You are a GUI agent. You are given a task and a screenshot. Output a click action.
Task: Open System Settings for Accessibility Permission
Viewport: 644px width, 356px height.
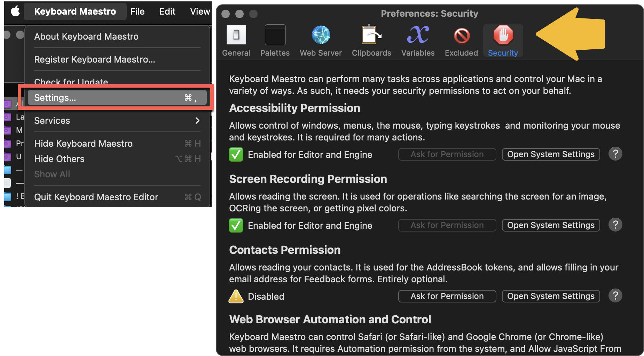[551, 154]
